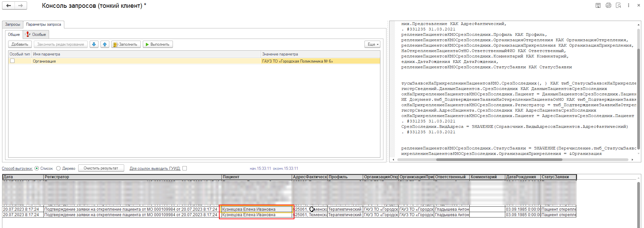Move parameter up with blue arrow

105,44
